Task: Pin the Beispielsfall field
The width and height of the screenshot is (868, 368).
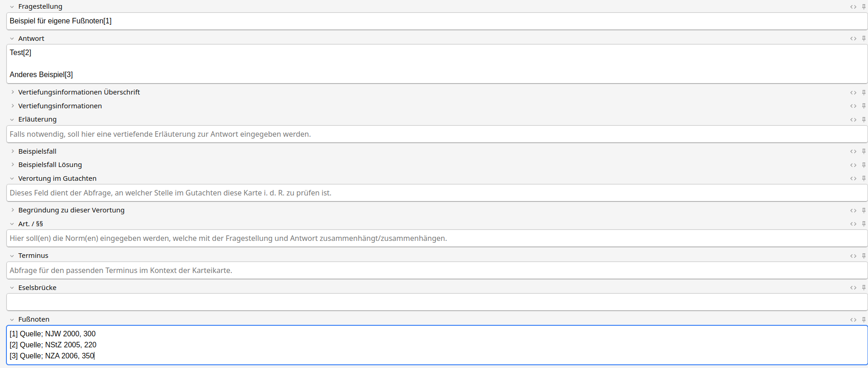Action: (863, 151)
